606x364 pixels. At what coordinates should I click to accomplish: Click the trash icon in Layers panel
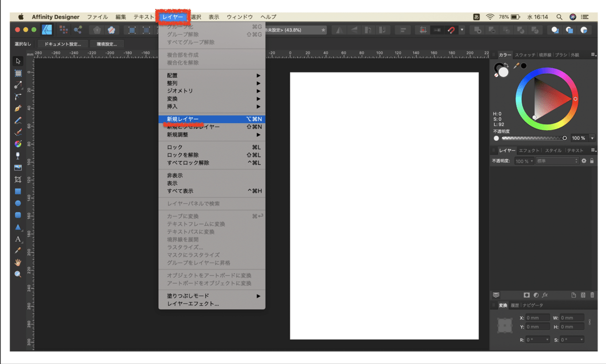point(592,295)
